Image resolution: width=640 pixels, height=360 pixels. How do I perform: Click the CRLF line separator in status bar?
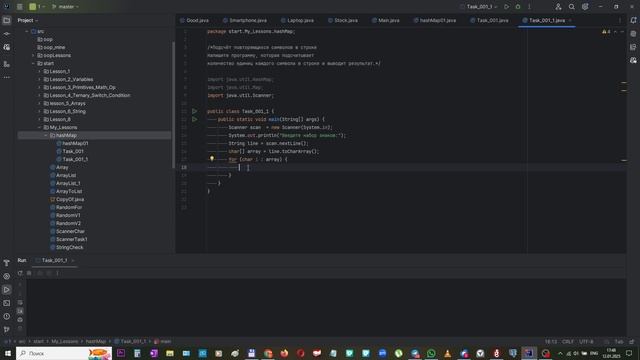pyautogui.click(x=568, y=341)
